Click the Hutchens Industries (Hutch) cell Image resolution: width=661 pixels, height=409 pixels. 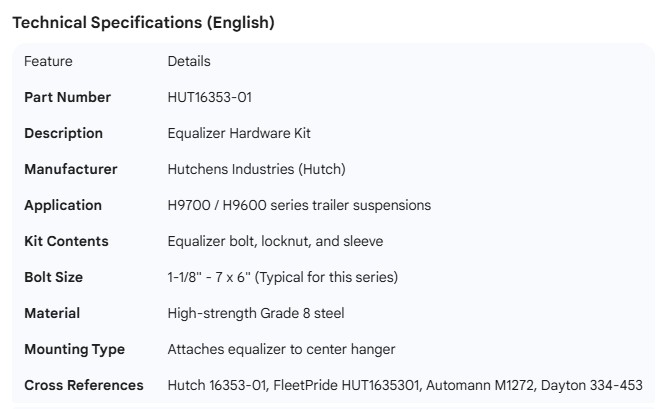point(256,169)
